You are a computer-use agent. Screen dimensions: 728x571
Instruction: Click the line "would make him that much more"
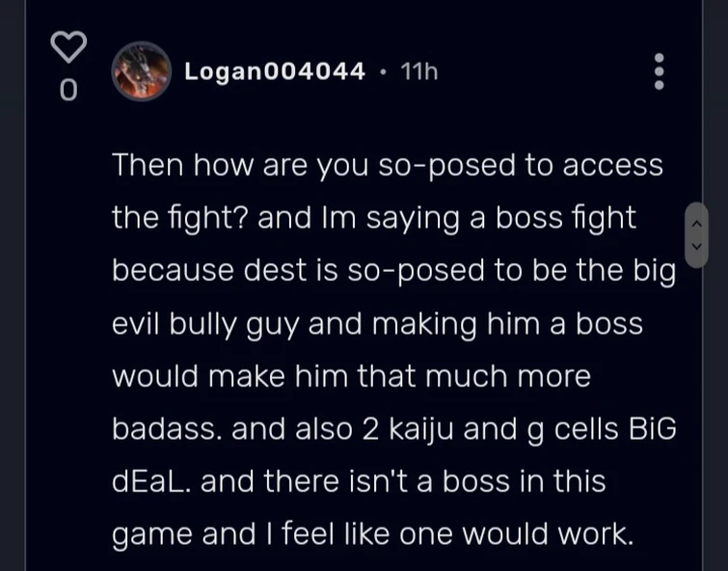[351, 376]
